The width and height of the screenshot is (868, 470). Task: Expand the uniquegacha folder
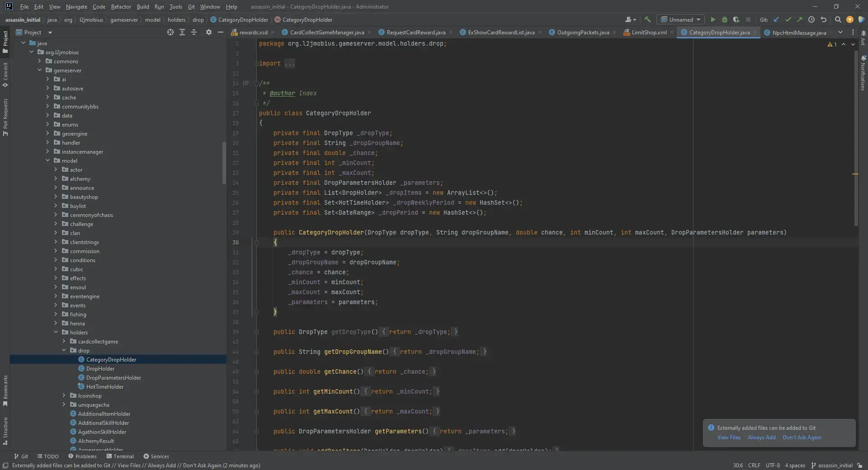coord(64,404)
